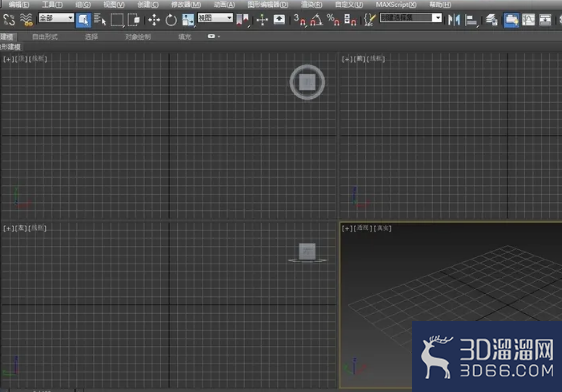562x392 pixels.
Task: Toggle the Select Object mode button
Action: coord(83,19)
